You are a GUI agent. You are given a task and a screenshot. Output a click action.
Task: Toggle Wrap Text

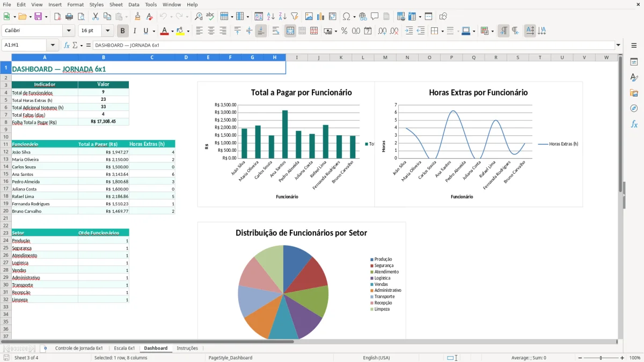coord(276,31)
